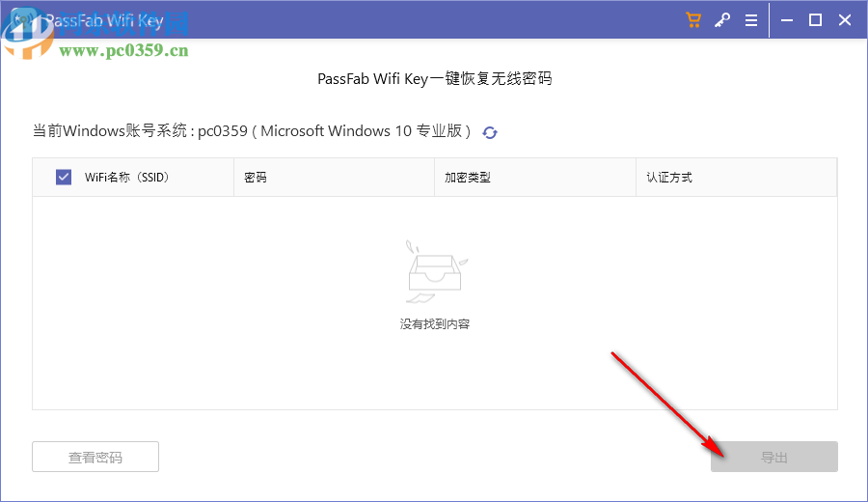The image size is (868, 502).
Task: Refresh the Windows account WiFi list
Action: click(489, 132)
